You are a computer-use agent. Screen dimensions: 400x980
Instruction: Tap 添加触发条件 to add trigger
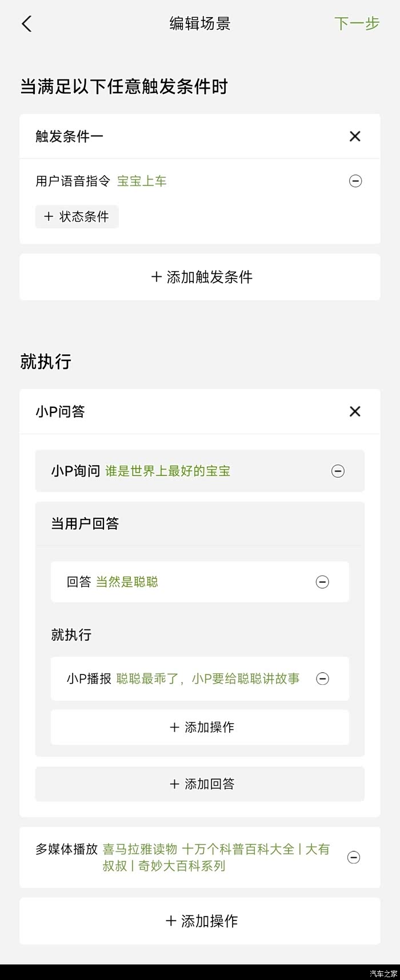coord(200,277)
